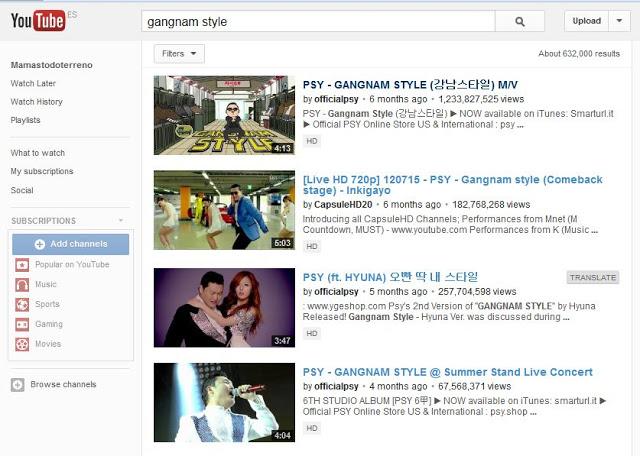640x456 pixels.
Task: Open the Live HD 720p Inkigayo title link
Action: point(453,185)
